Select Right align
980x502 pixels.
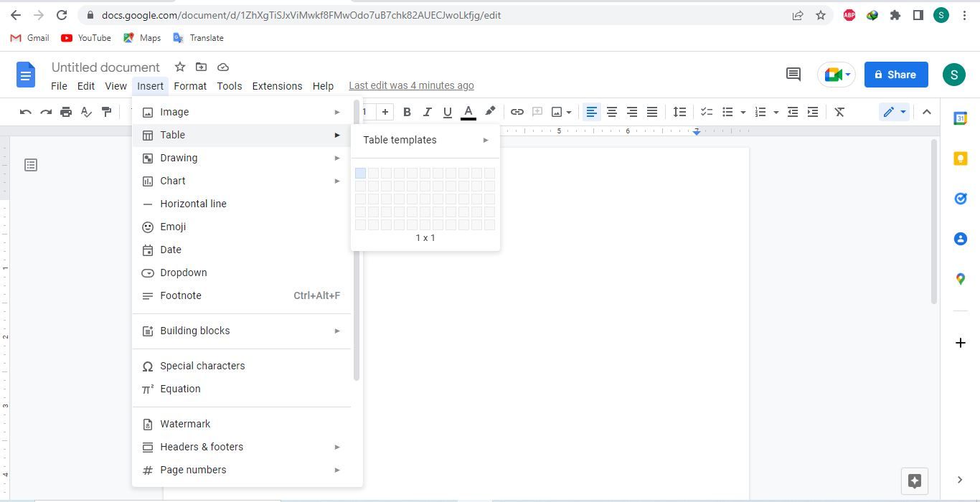(632, 112)
